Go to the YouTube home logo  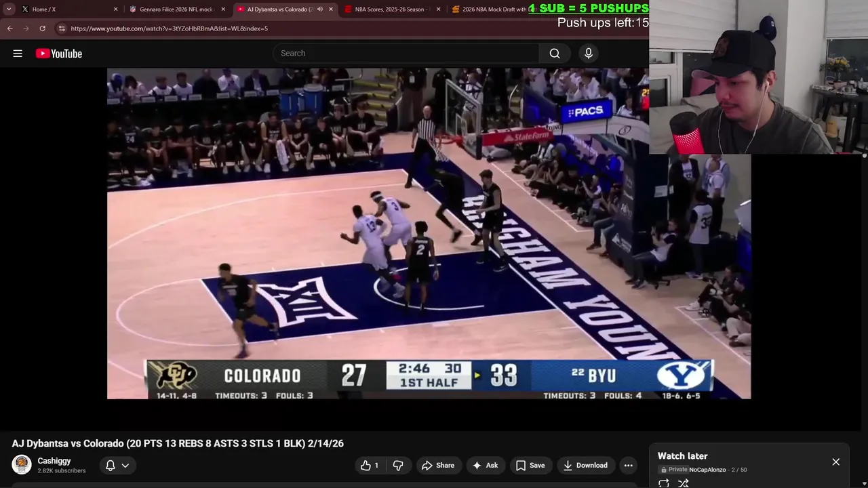click(x=59, y=54)
